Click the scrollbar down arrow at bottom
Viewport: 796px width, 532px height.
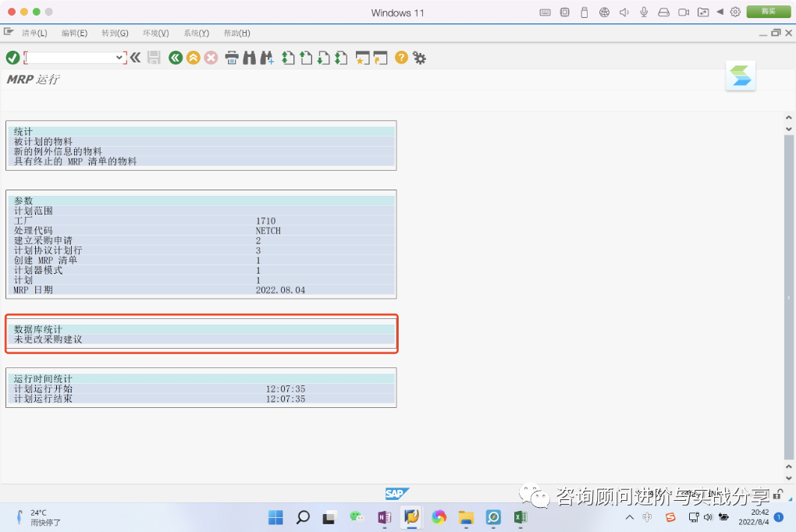pos(788,477)
